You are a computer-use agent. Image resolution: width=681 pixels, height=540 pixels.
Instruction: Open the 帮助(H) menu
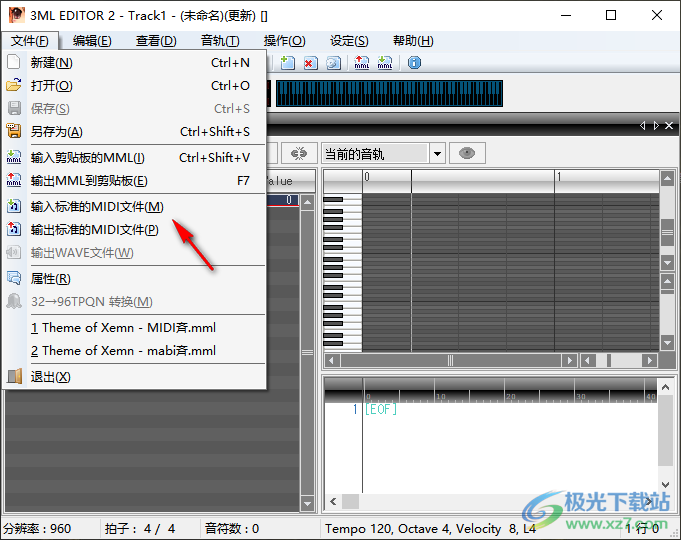point(413,41)
